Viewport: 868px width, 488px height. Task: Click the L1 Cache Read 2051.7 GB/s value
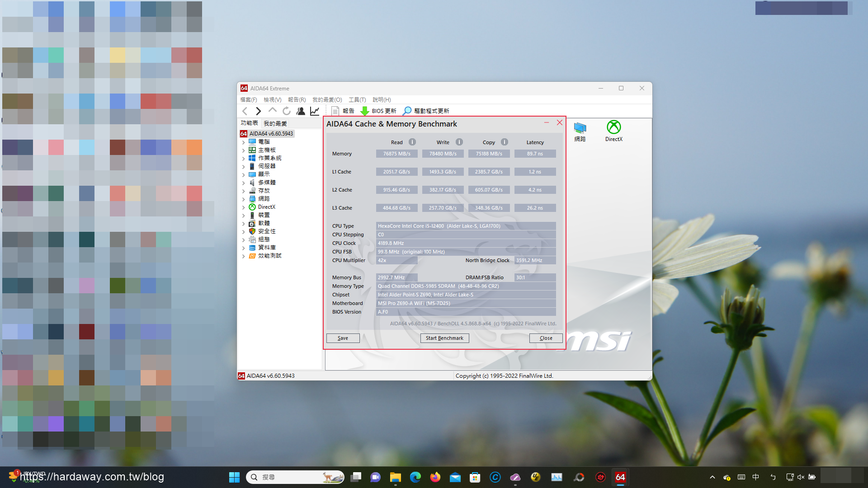click(396, 172)
